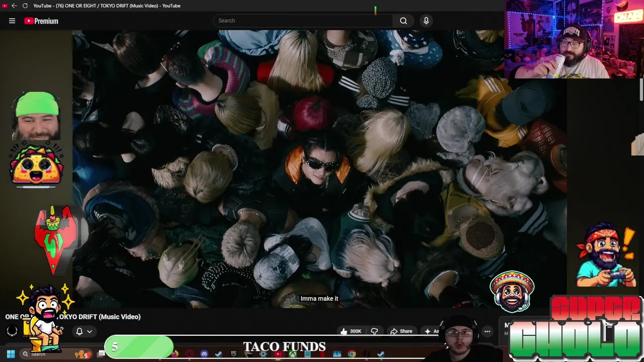Click the page vertical scrollbar thumb
This screenshot has height=362, width=644.
pyautogui.click(x=641, y=90)
